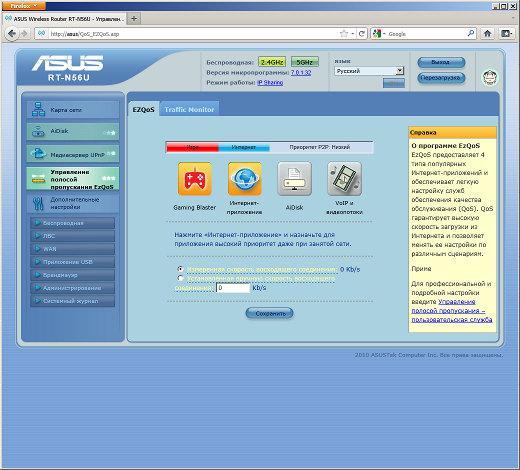Open the browser home page icon
The width and height of the screenshot is (520, 470).
[x=487, y=33]
